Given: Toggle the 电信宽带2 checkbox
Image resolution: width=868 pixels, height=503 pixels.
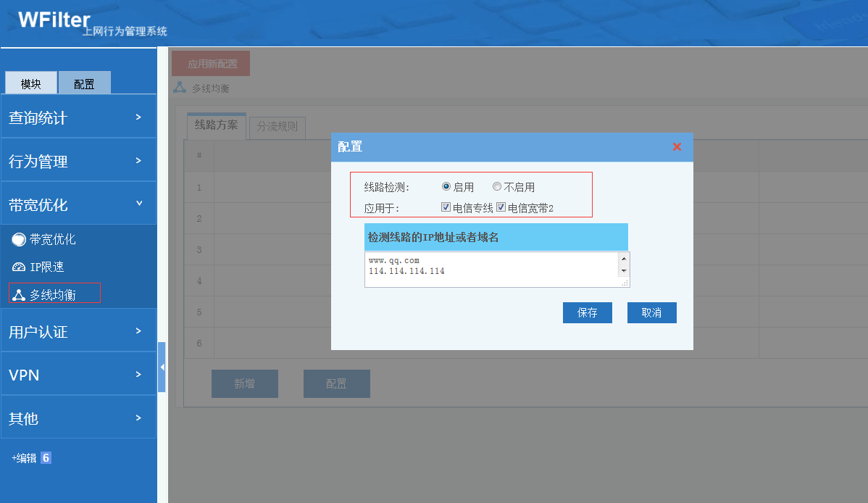Looking at the screenshot, I should pyautogui.click(x=501, y=208).
